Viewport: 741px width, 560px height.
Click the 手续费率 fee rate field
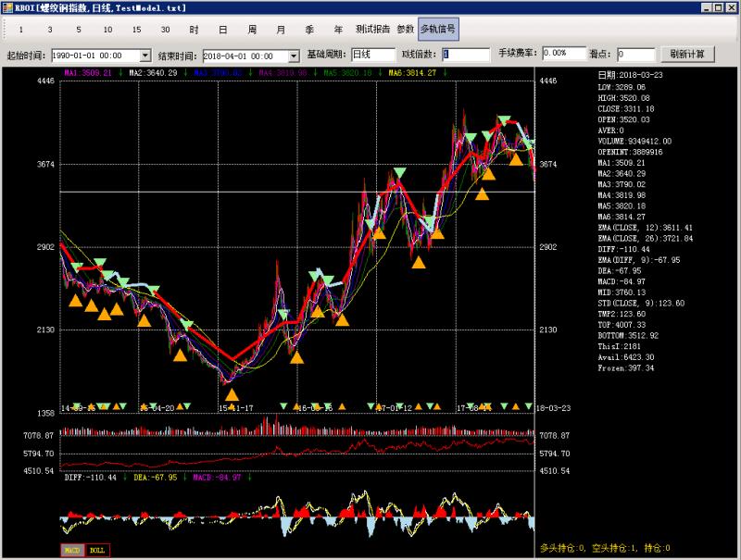click(x=564, y=55)
